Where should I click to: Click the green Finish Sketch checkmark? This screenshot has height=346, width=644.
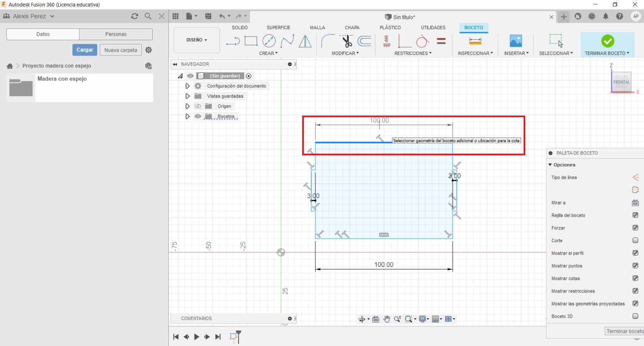coord(608,41)
